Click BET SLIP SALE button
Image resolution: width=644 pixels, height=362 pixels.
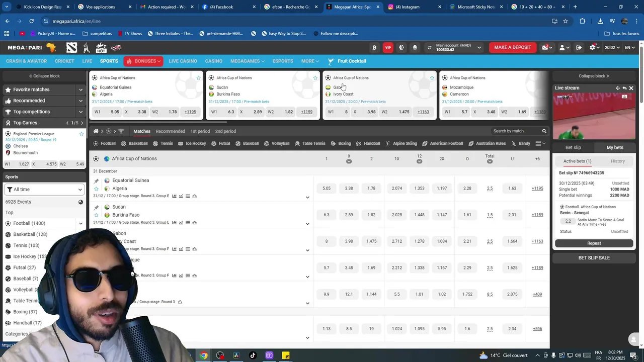(x=594, y=258)
